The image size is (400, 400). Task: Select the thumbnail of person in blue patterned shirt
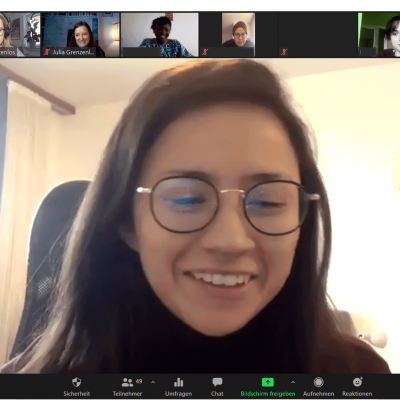(x=160, y=35)
